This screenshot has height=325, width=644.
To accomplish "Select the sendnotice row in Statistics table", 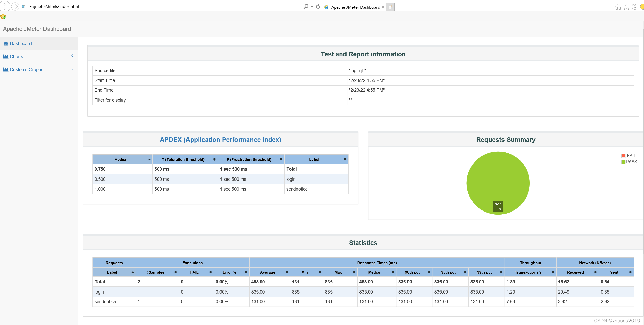I will click(363, 302).
